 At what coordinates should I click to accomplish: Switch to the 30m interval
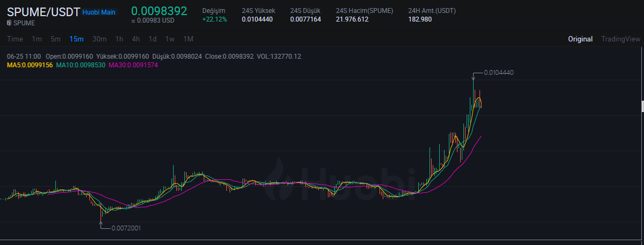pyautogui.click(x=99, y=39)
